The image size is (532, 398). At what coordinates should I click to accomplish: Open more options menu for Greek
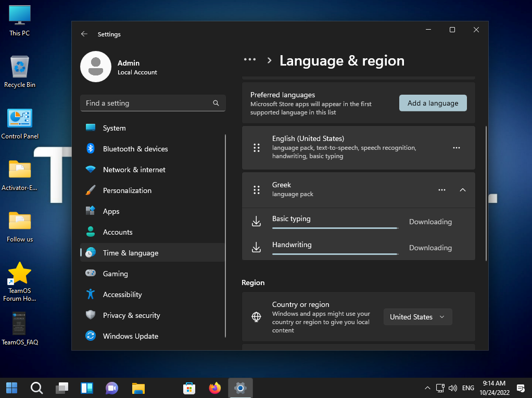pos(442,190)
